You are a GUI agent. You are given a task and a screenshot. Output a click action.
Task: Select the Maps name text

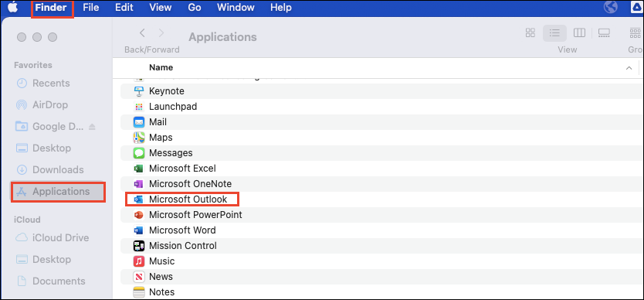[x=161, y=138]
